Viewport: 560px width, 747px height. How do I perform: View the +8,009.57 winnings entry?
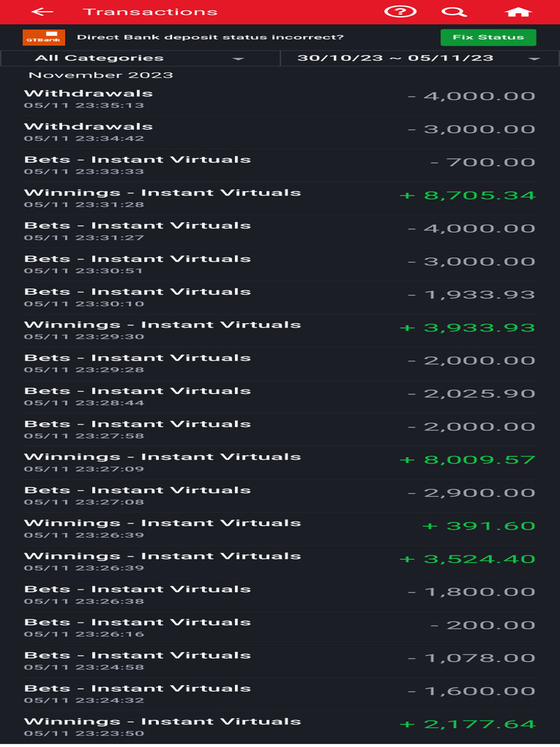pyautogui.click(x=280, y=462)
